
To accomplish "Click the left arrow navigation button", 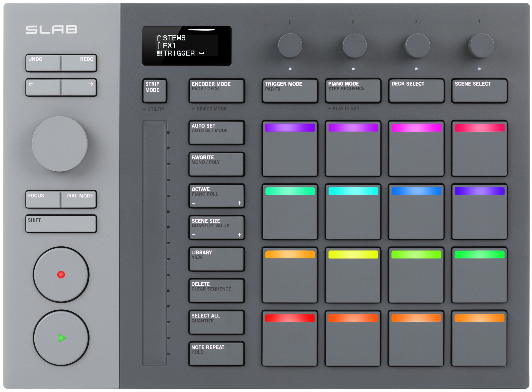I will (43, 87).
